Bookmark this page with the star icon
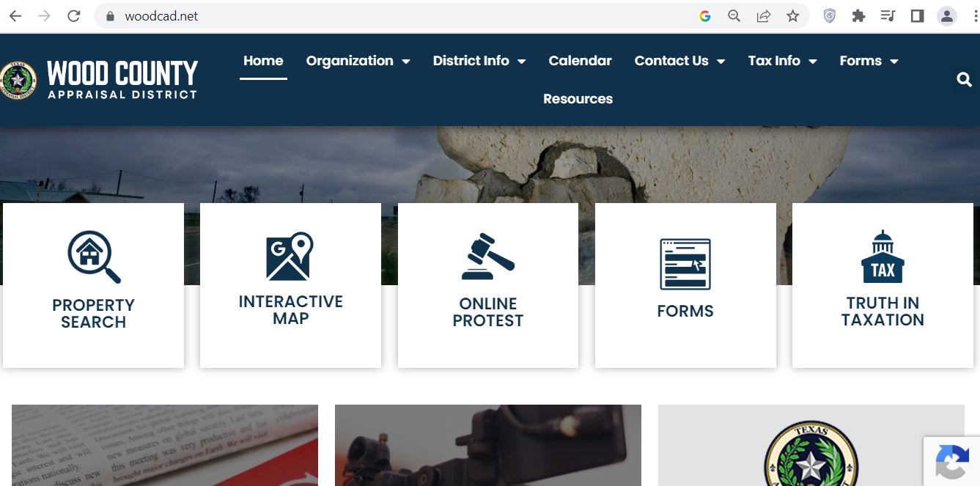The height and width of the screenshot is (486, 980). coord(792,16)
